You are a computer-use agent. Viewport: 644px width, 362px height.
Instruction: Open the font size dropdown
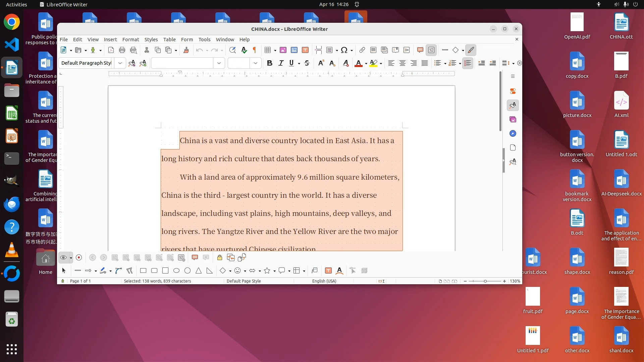pyautogui.click(x=256, y=63)
